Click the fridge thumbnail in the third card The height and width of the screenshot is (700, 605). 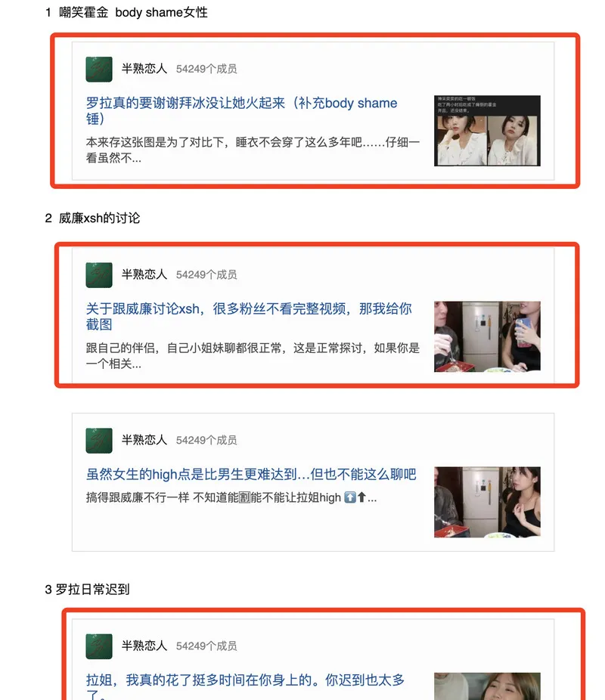point(487,502)
